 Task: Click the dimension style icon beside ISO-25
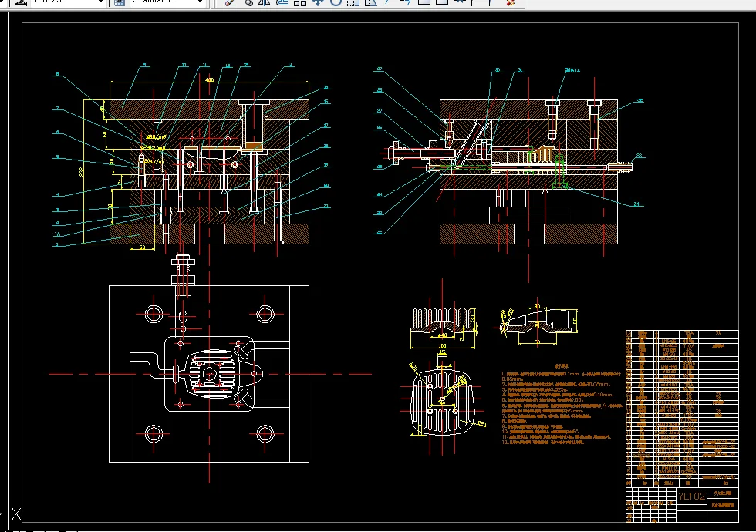tap(20, 2)
